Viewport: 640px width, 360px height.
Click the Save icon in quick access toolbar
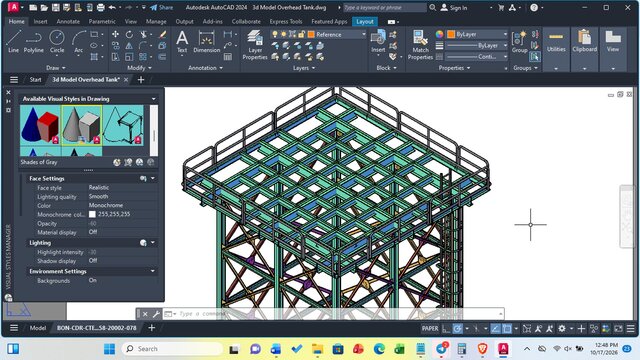point(56,7)
